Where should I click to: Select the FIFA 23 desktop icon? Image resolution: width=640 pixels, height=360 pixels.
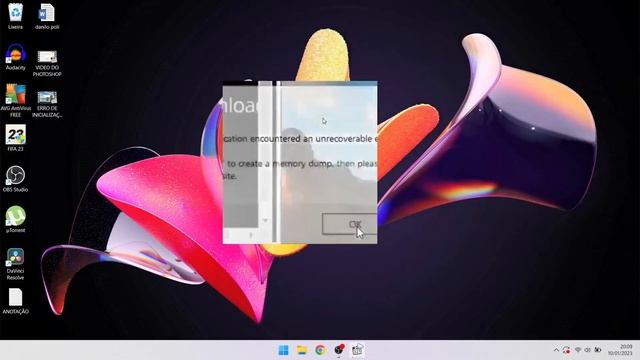pyautogui.click(x=16, y=138)
